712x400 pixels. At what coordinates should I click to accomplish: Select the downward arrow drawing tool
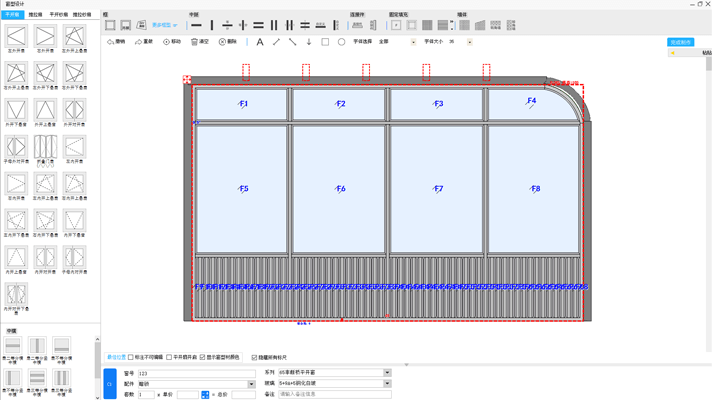pyautogui.click(x=309, y=42)
